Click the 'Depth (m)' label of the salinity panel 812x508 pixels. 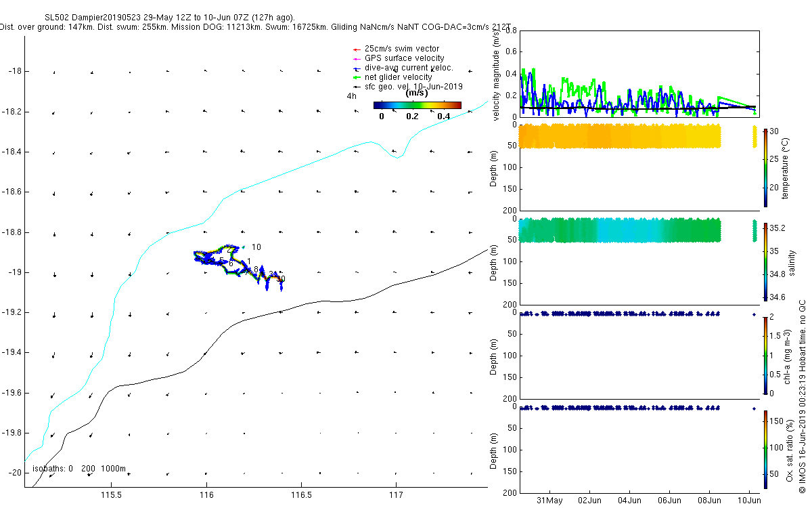495,261
